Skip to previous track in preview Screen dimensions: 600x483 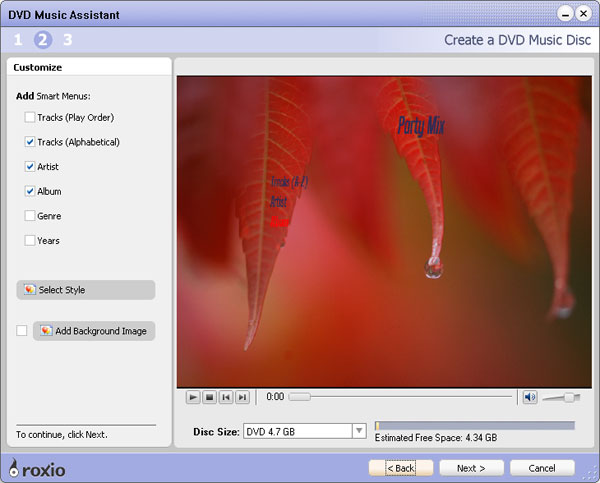pyautogui.click(x=226, y=397)
